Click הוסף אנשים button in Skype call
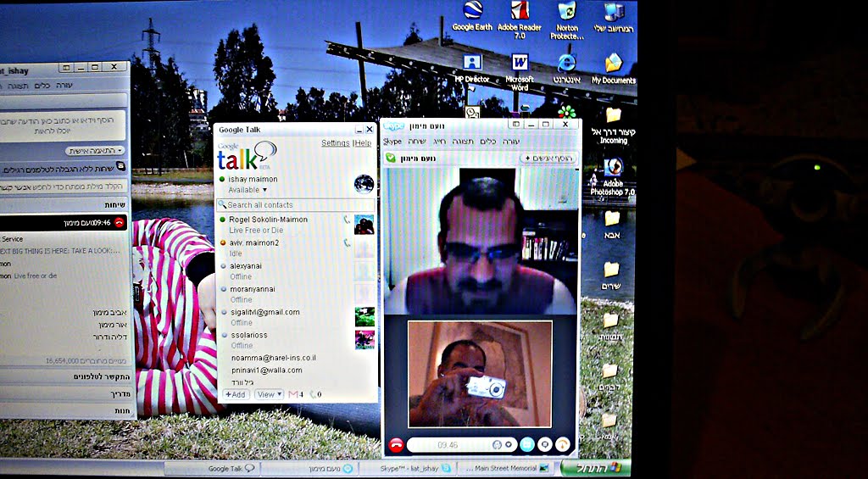Screen dimensions: 868x479 point(548,159)
